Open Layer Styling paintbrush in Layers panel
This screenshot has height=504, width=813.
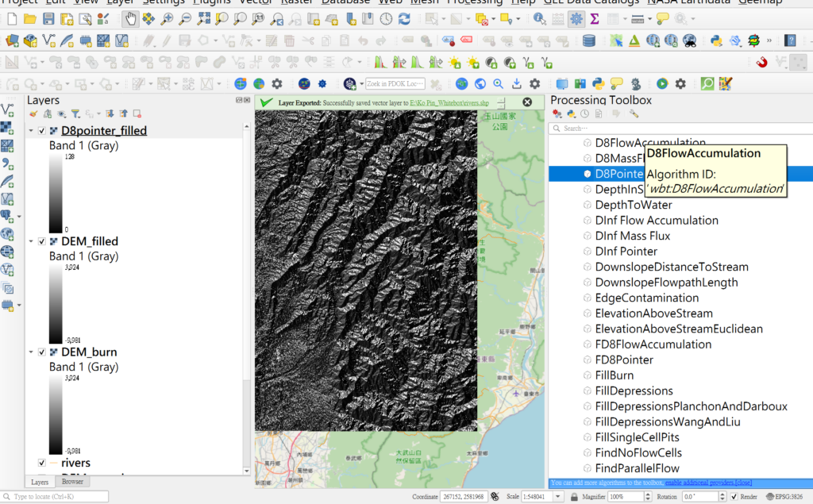coord(33,114)
